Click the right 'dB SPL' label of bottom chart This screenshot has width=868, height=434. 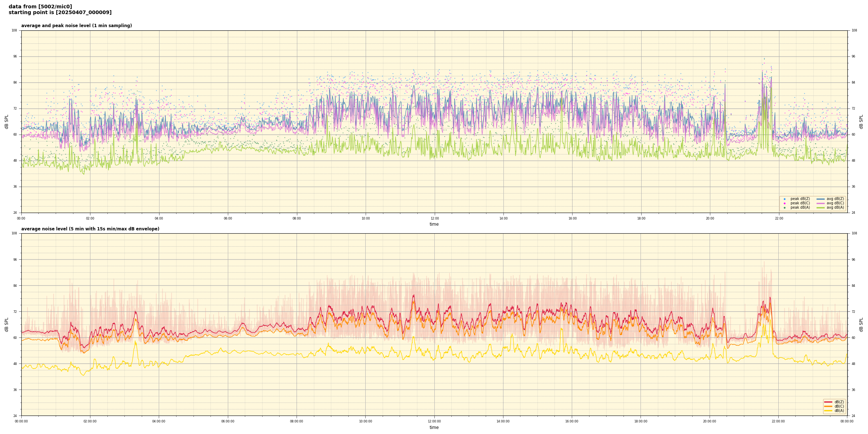pos(861,324)
